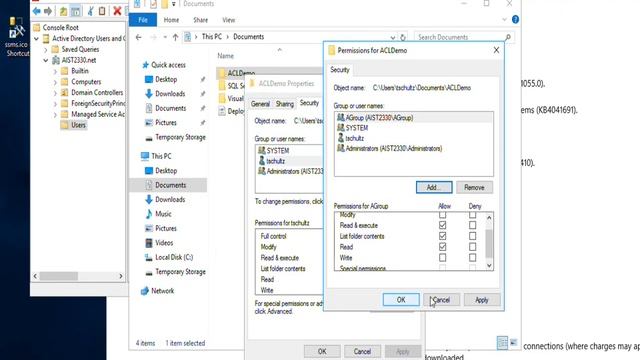Expand the Builtin container
The image size is (640, 360).
click(x=55, y=71)
